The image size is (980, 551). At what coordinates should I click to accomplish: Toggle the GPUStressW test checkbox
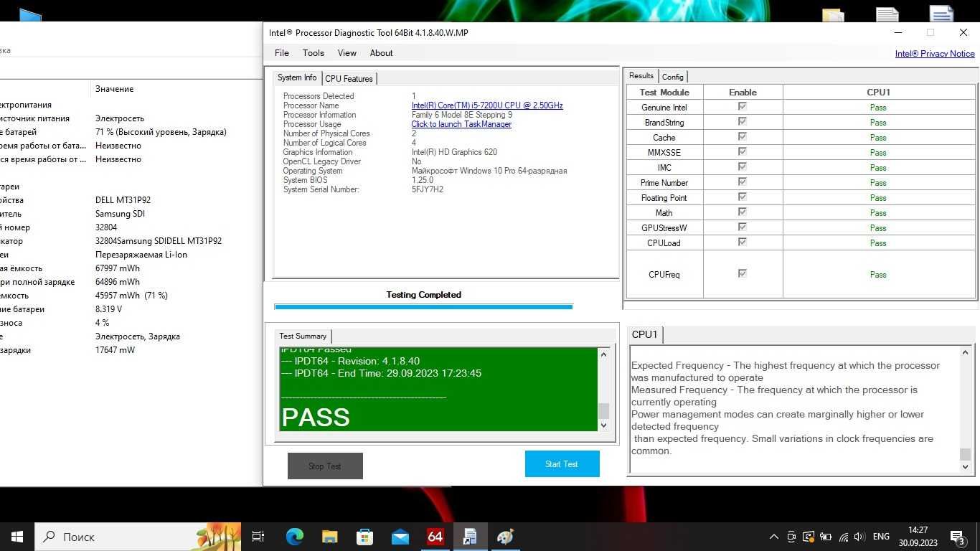[743, 227]
